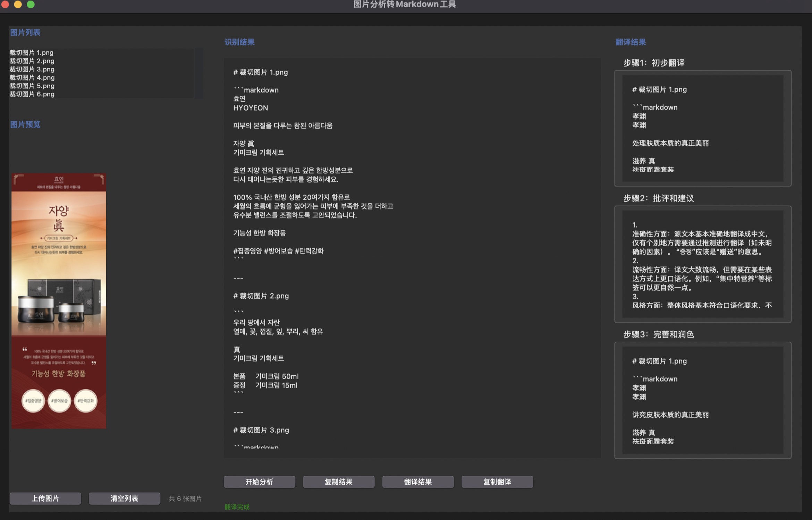812x520 pixels.
Task: Select 裁切图片 1.png in the list
Action: (x=32, y=53)
